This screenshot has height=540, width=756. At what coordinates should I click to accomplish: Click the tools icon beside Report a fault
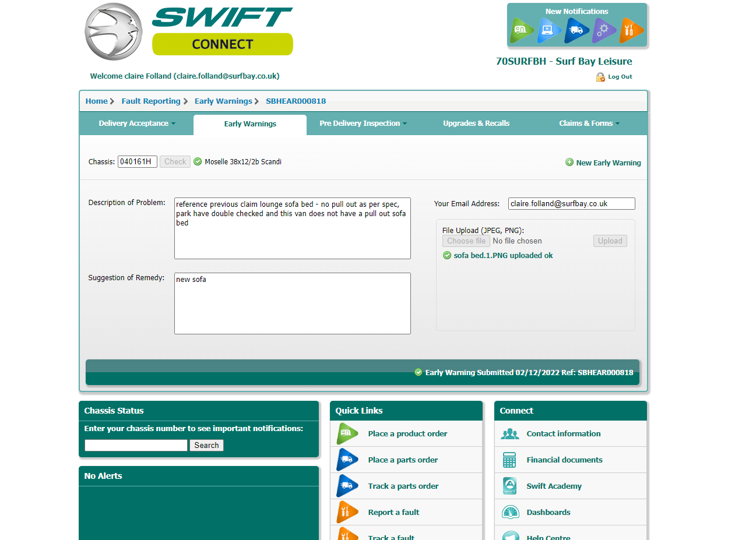(x=347, y=512)
